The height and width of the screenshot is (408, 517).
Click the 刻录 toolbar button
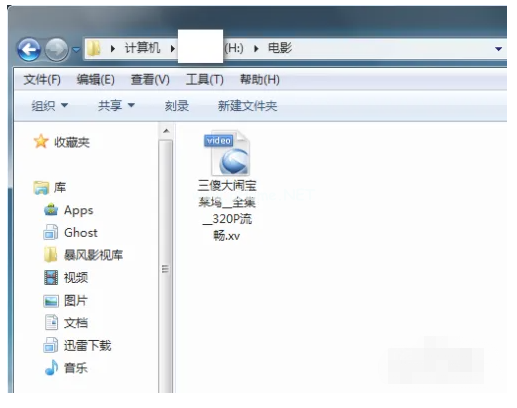(x=177, y=106)
